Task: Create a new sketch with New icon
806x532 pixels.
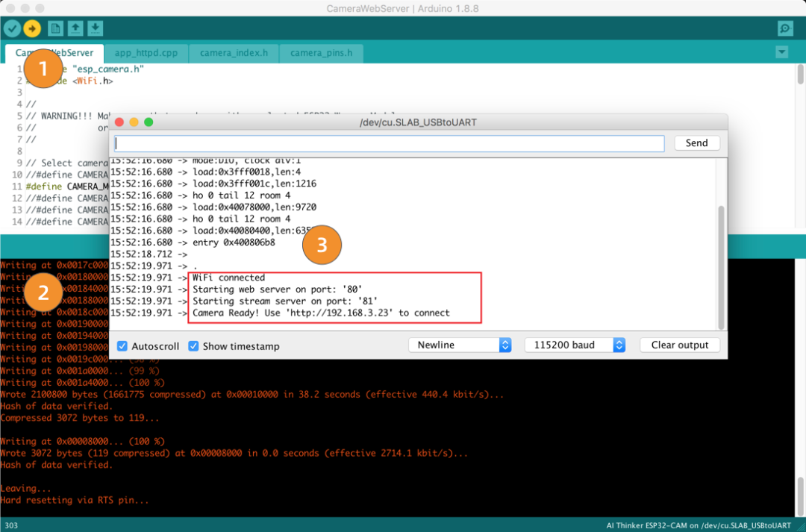Action: coord(55,28)
